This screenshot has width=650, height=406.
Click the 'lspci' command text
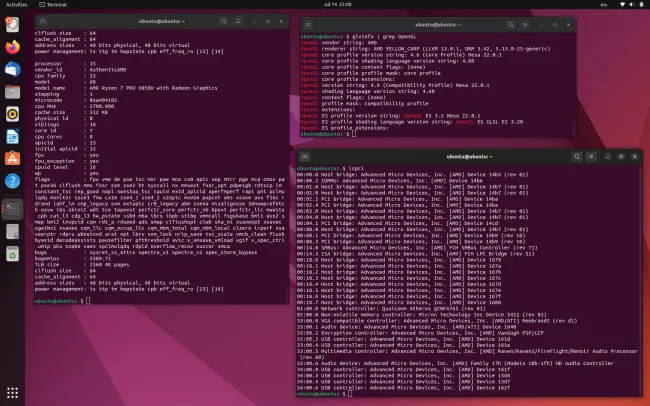click(x=356, y=169)
